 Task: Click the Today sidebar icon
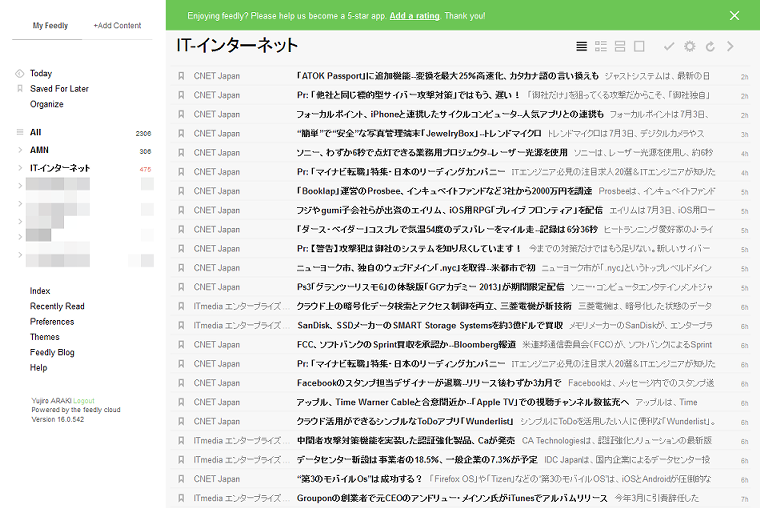pyautogui.click(x=19, y=74)
